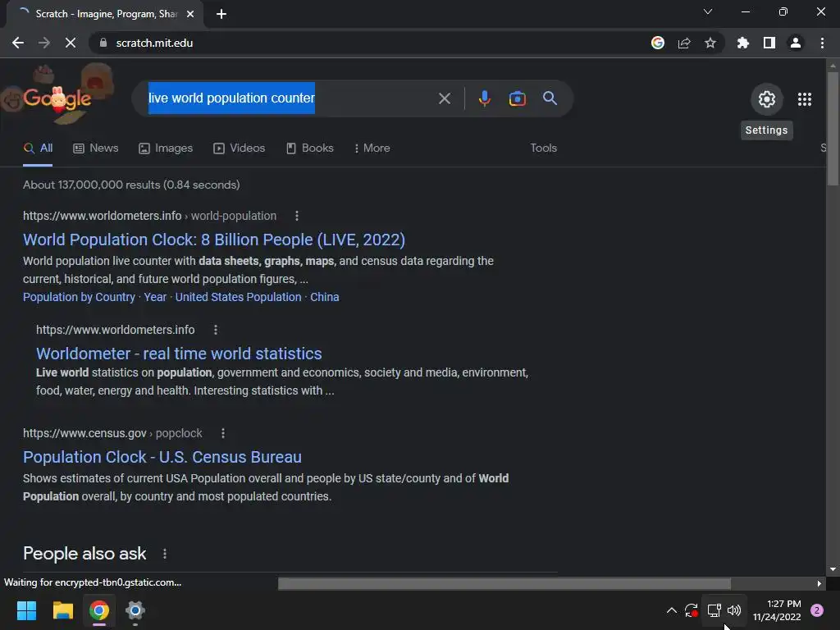Click Chrome taskbar icon

coord(99,610)
